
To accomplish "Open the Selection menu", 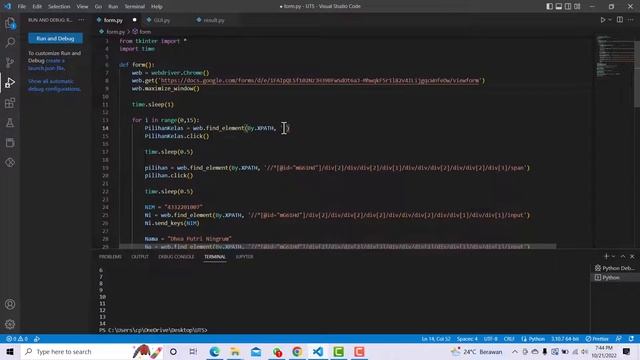I will coord(59,7).
